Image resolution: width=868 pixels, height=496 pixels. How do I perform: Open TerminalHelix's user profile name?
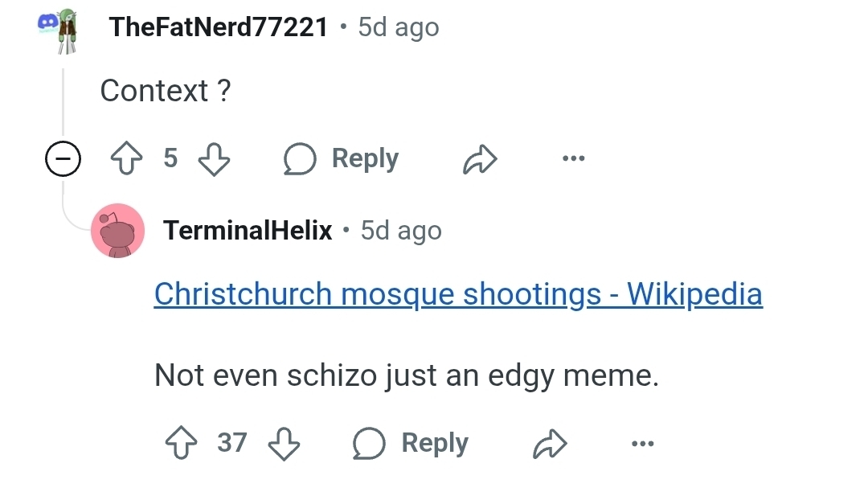248,232
